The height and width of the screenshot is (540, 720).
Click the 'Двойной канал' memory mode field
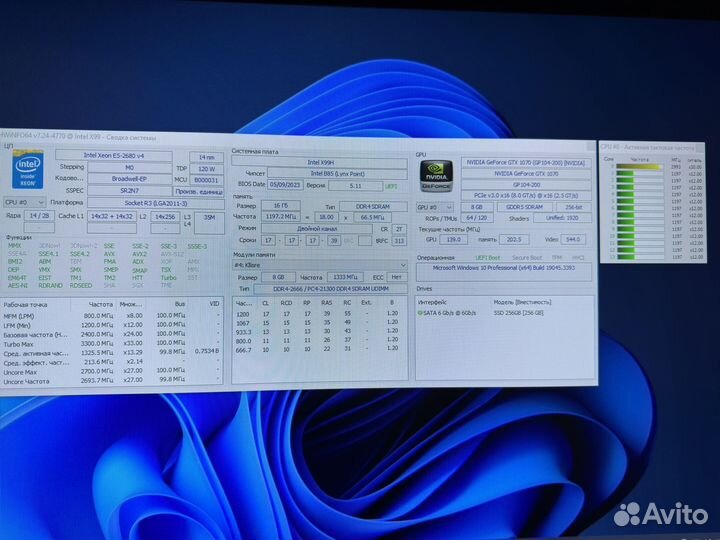(317, 228)
